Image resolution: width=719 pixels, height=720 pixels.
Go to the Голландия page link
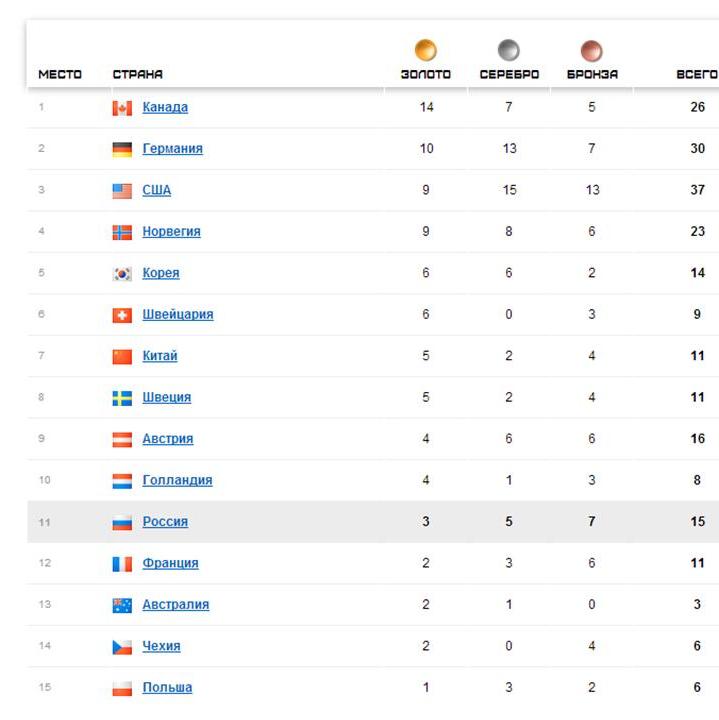click(177, 480)
